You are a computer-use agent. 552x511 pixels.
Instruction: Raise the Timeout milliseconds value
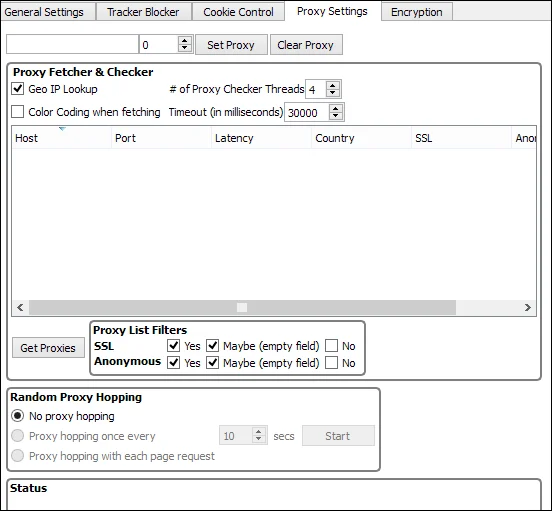tap(336, 108)
